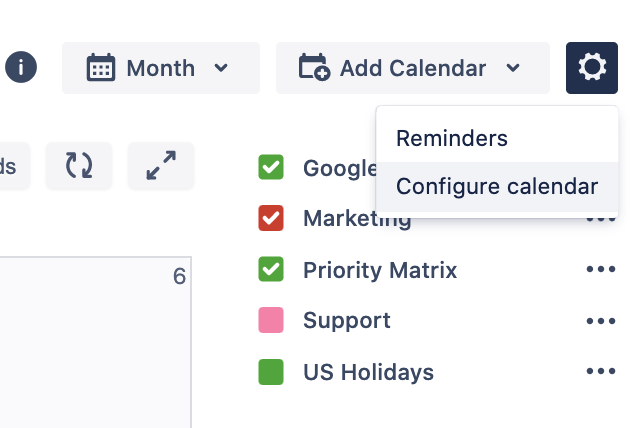Click the US Holidays calendar label
The height and width of the screenshot is (428, 630).
(x=368, y=372)
